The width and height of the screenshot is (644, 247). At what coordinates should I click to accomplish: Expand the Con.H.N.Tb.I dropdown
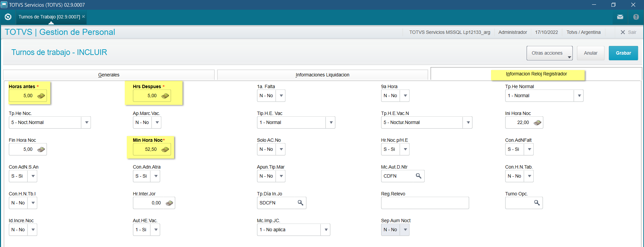[33, 203]
